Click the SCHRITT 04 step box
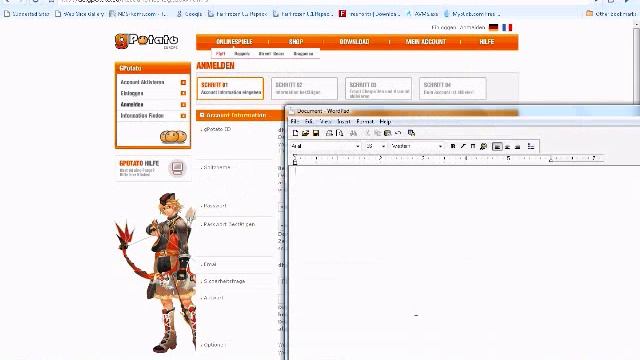 (453, 88)
